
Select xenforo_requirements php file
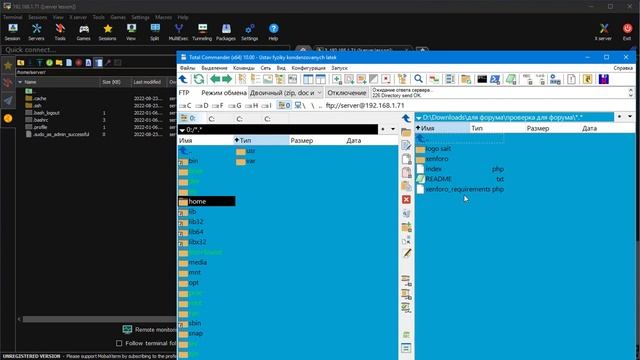click(x=460, y=189)
